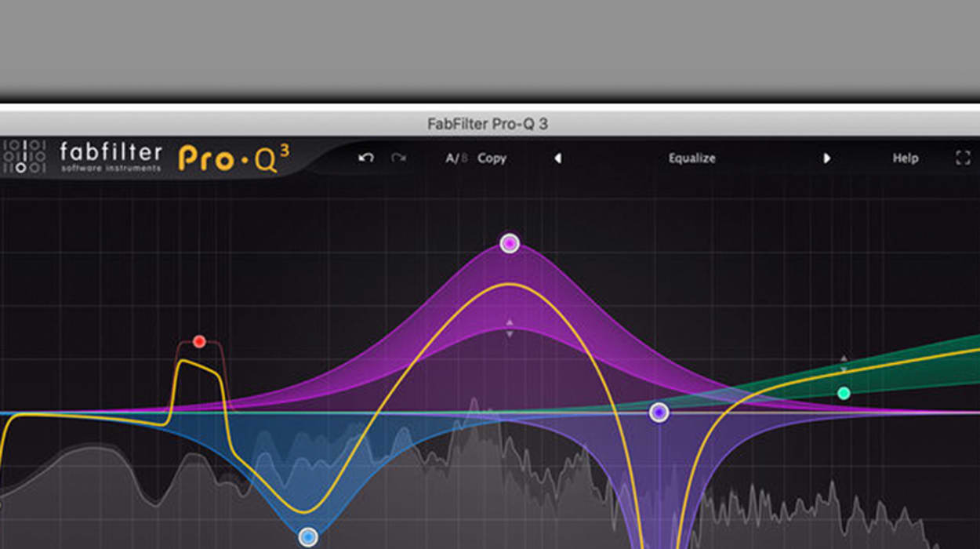Select the purple notch band node
Image resolution: width=980 pixels, height=549 pixels.
(659, 413)
